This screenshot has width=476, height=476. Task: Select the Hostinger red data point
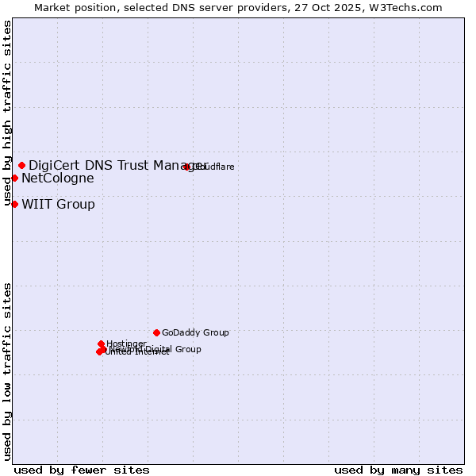point(102,344)
